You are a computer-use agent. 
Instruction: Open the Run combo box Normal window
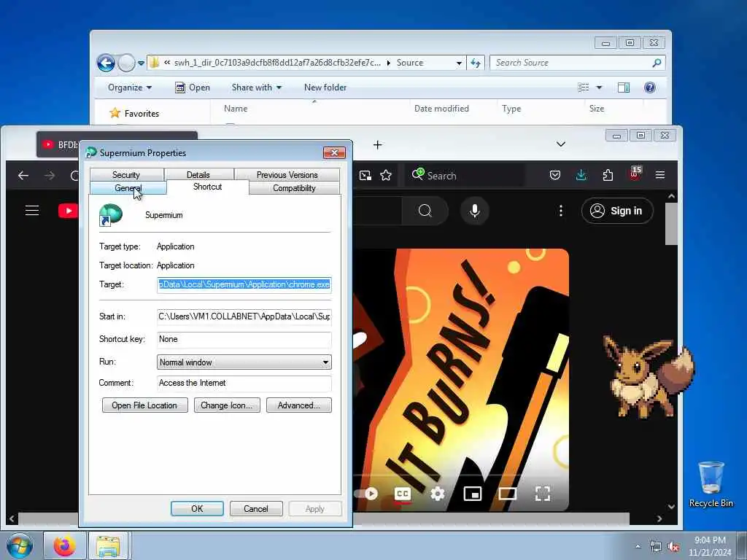pyautogui.click(x=244, y=362)
